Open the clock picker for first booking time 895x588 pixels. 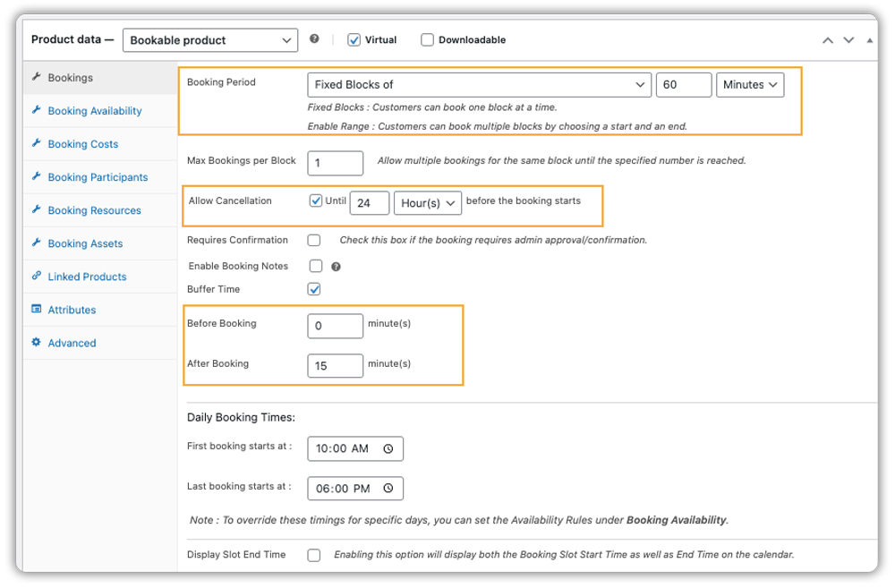pos(388,448)
